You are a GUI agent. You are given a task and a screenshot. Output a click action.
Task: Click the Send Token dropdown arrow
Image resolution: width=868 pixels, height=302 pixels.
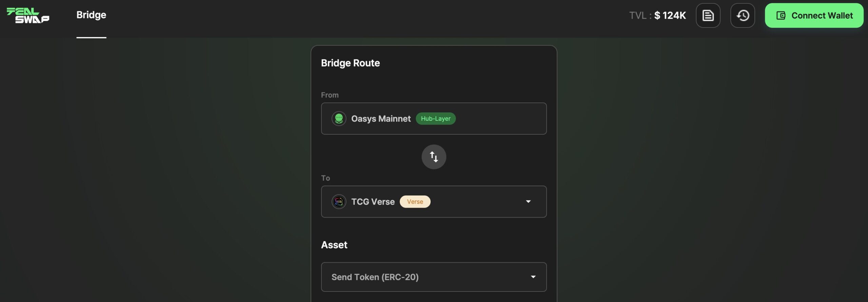pos(533,277)
